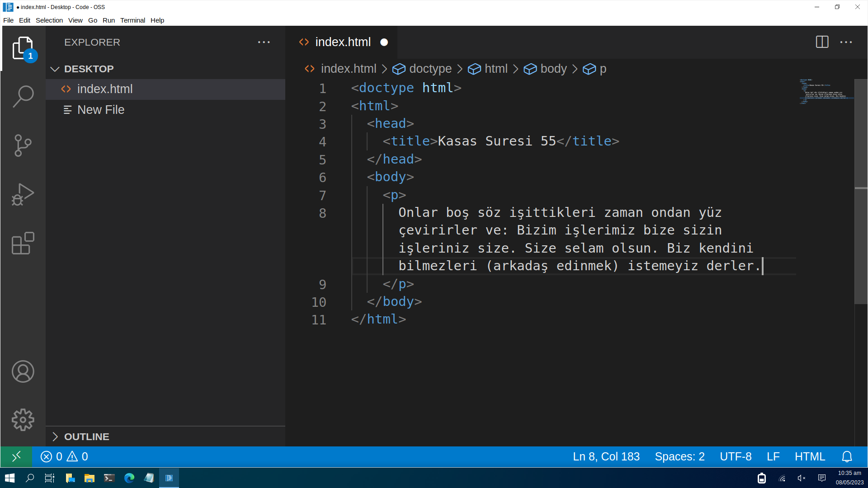Open the notifications bell in status bar
The height and width of the screenshot is (488, 868).
(847, 457)
